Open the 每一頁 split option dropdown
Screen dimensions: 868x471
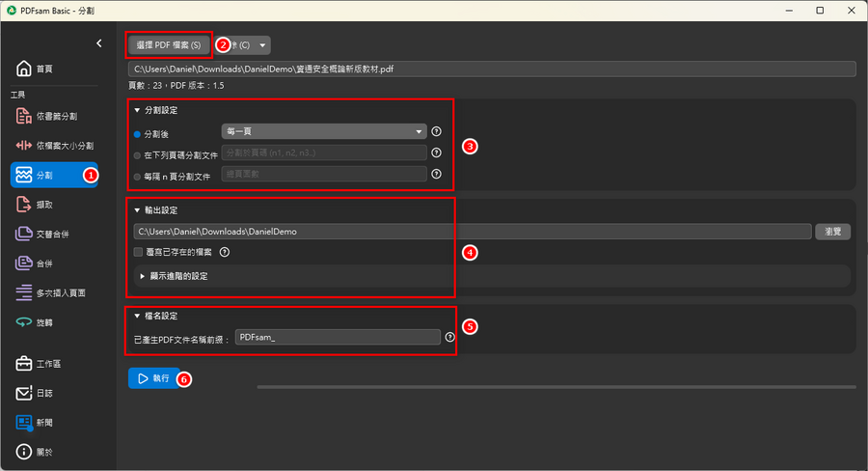[324, 131]
